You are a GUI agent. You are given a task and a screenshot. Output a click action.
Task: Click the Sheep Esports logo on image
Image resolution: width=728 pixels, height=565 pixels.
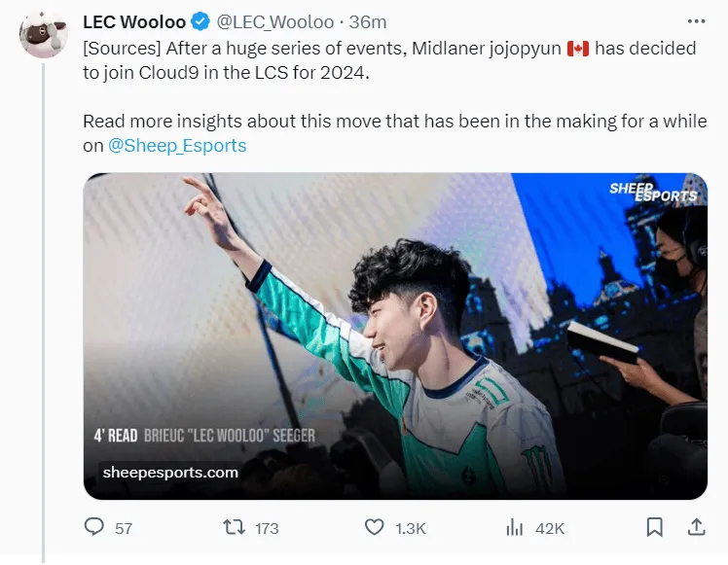tap(653, 193)
